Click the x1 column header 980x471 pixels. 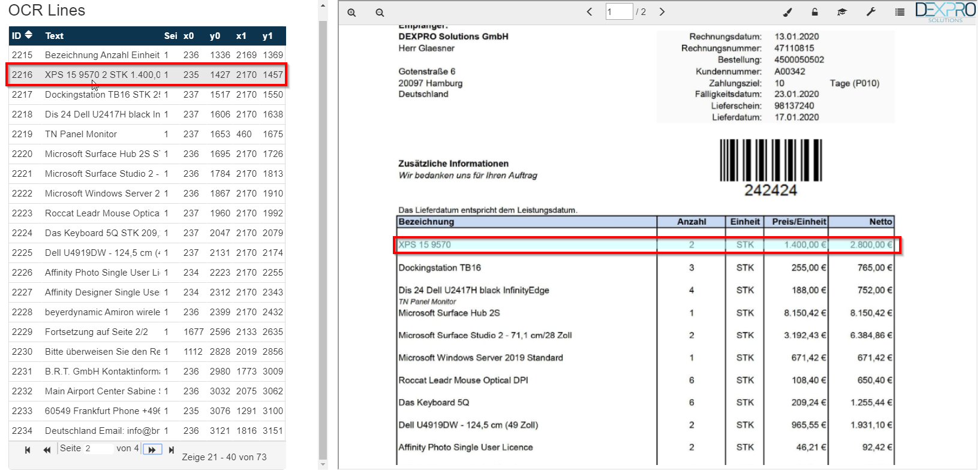pos(241,36)
